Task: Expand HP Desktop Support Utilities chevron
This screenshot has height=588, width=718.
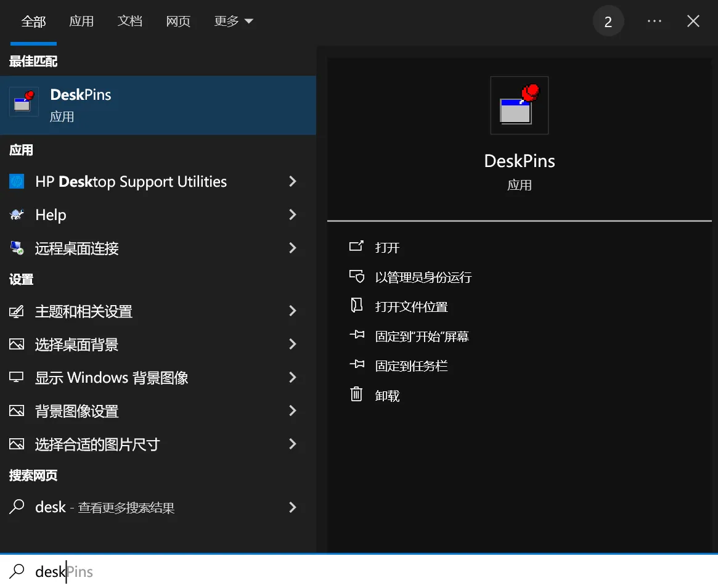Action: point(293,181)
